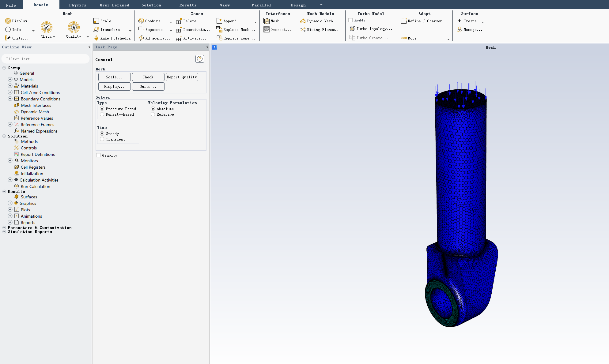Select Transient time option
Screen dimensions: 609x364
[x=102, y=139]
